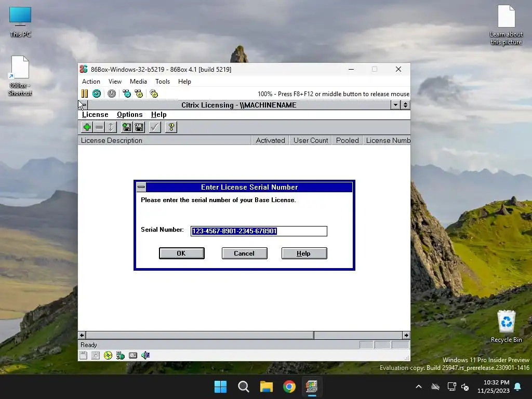Click the network tray icon
The height and width of the screenshot is (399, 532).
click(x=451, y=387)
